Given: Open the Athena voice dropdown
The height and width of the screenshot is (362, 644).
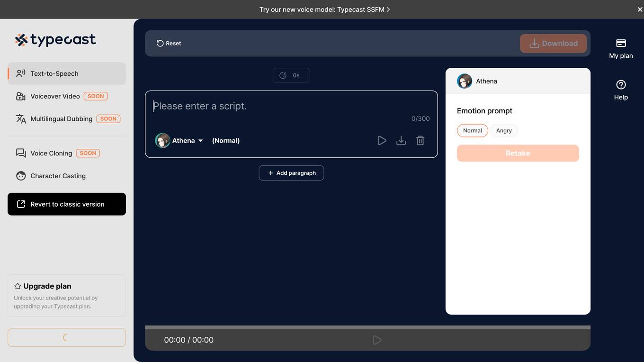Looking at the screenshot, I should (x=179, y=140).
